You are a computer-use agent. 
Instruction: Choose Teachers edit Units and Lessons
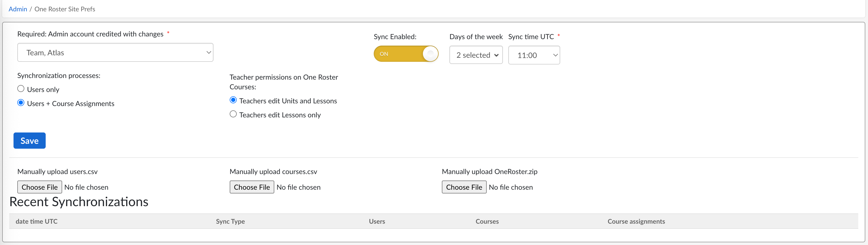233,100
